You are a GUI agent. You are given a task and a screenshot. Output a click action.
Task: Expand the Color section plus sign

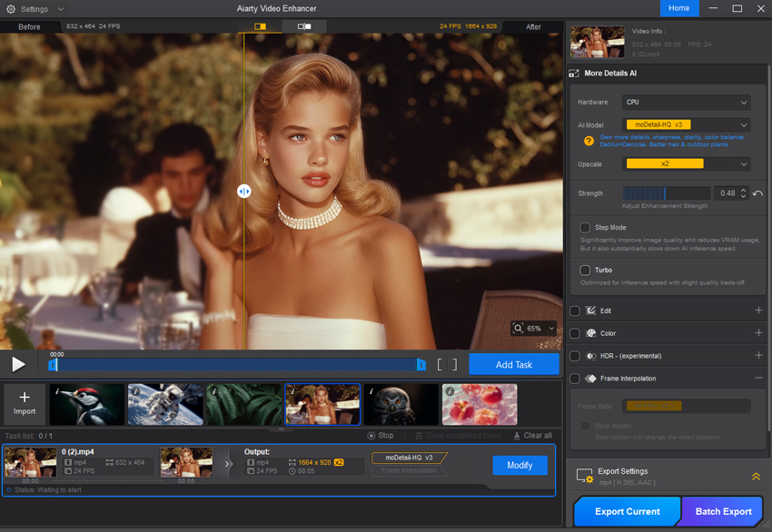(758, 333)
